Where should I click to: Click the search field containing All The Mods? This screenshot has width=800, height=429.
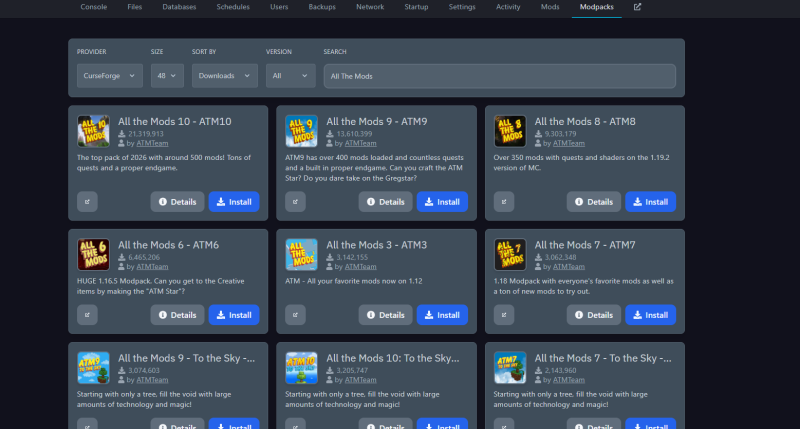(x=499, y=76)
